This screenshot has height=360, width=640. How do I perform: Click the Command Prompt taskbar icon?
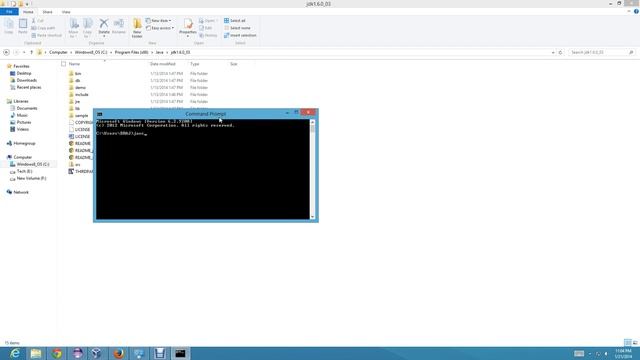click(x=180, y=353)
